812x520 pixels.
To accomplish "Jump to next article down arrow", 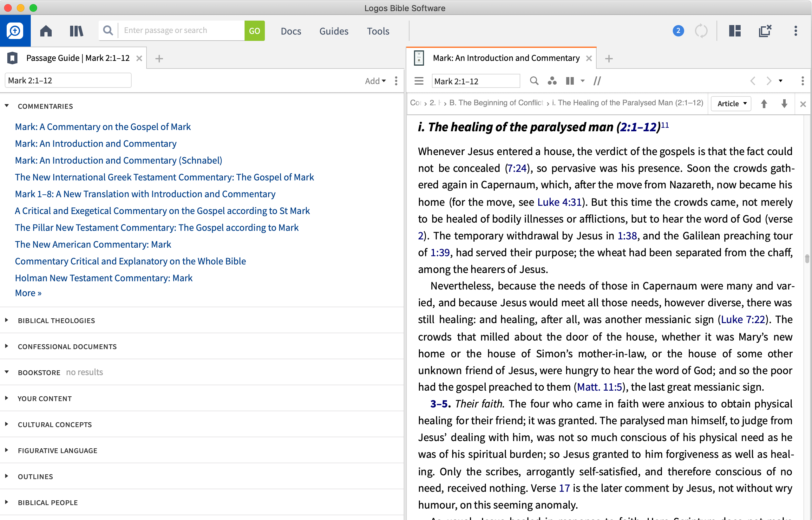I will [784, 104].
